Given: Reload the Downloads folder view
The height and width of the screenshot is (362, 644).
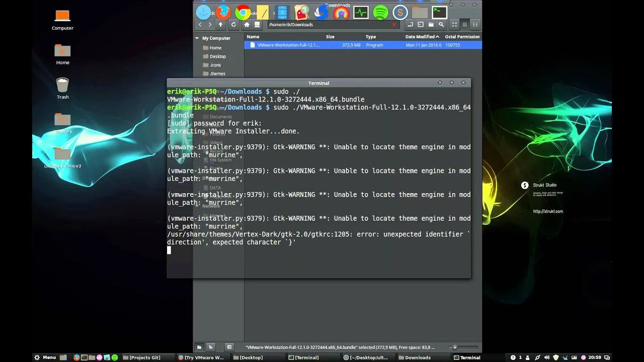Looking at the screenshot, I should [233, 25].
